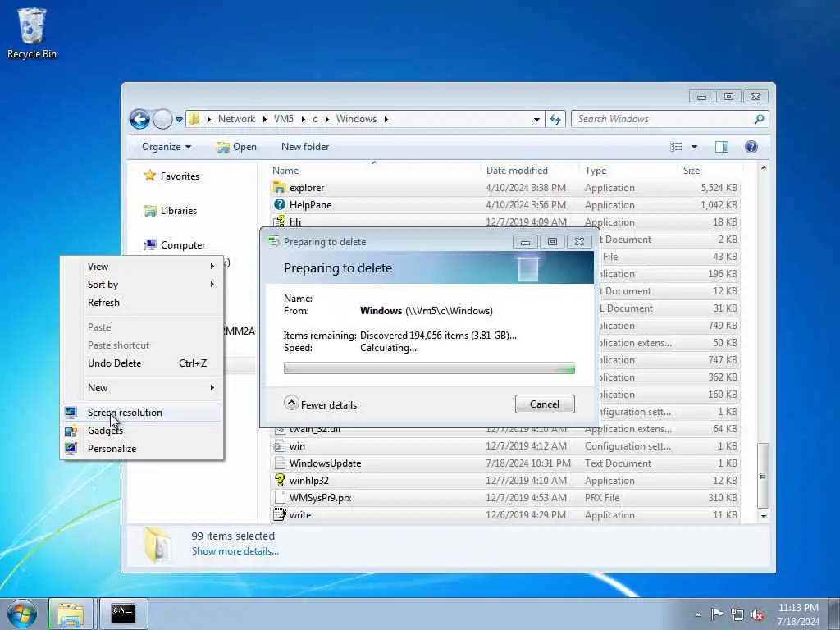This screenshot has width=840, height=630.
Task: Toggle the preview pane icon
Action: click(722, 147)
